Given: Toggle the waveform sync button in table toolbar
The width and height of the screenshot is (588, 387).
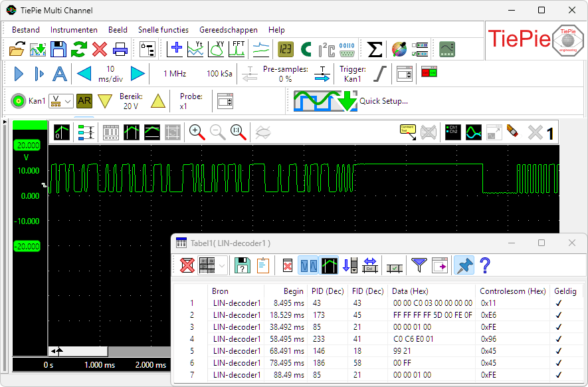Looking at the screenshot, I should pyautogui.click(x=308, y=265).
